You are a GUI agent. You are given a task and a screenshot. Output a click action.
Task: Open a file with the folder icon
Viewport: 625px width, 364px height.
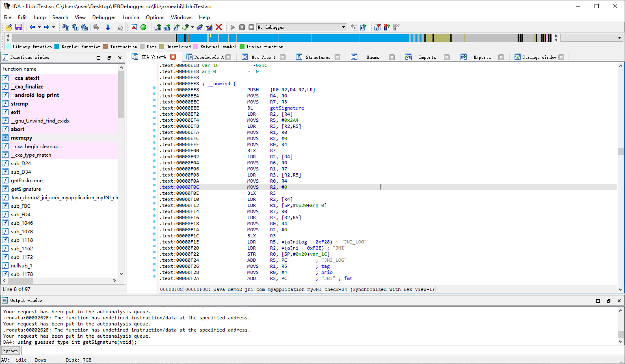click(9, 27)
